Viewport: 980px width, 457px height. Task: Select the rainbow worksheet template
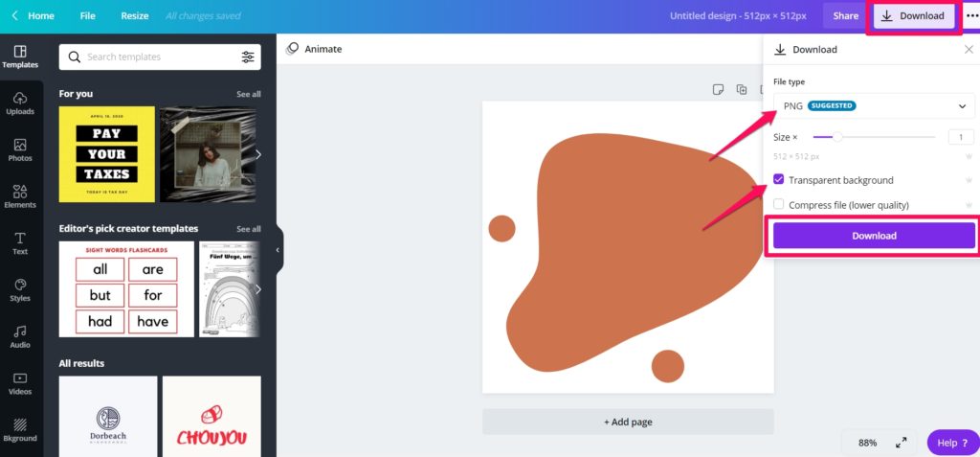pyautogui.click(x=229, y=289)
